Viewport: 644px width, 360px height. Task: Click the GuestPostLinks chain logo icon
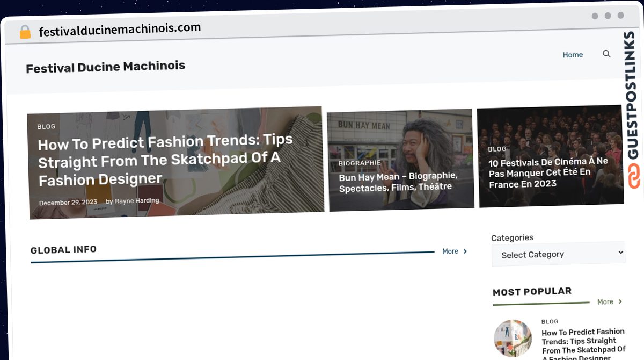click(x=634, y=177)
